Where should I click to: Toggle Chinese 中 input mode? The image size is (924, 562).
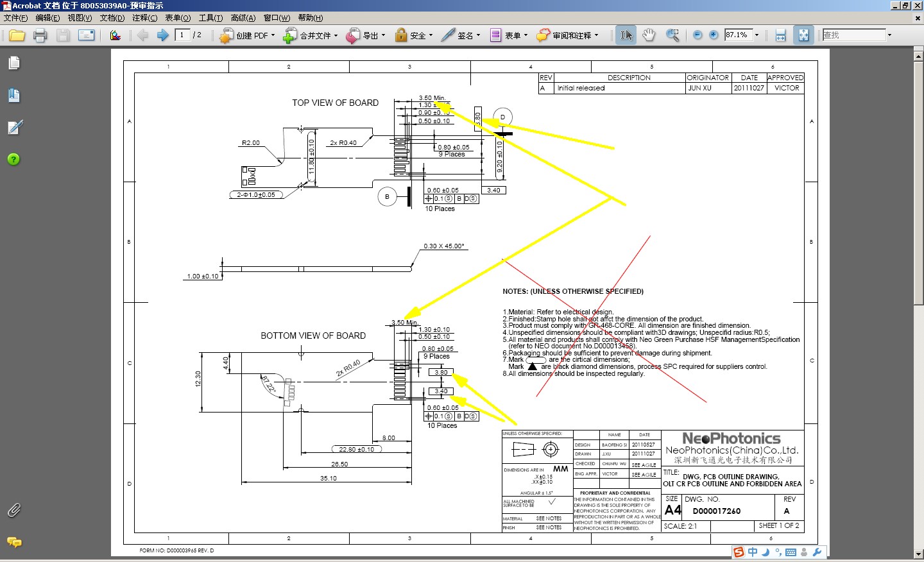point(753,552)
